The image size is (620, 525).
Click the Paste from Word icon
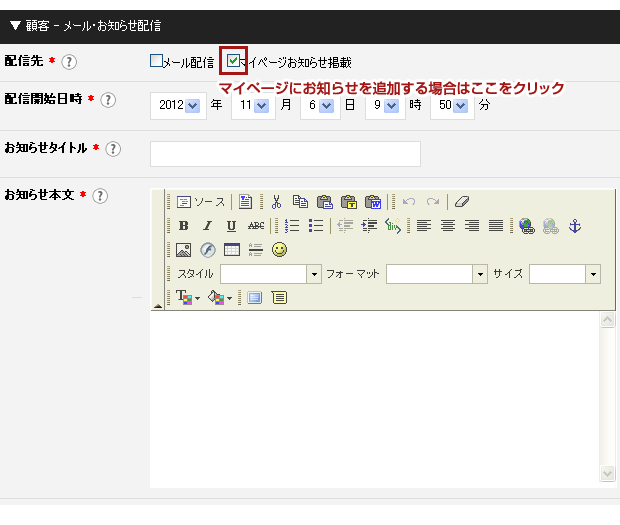pos(373,202)
